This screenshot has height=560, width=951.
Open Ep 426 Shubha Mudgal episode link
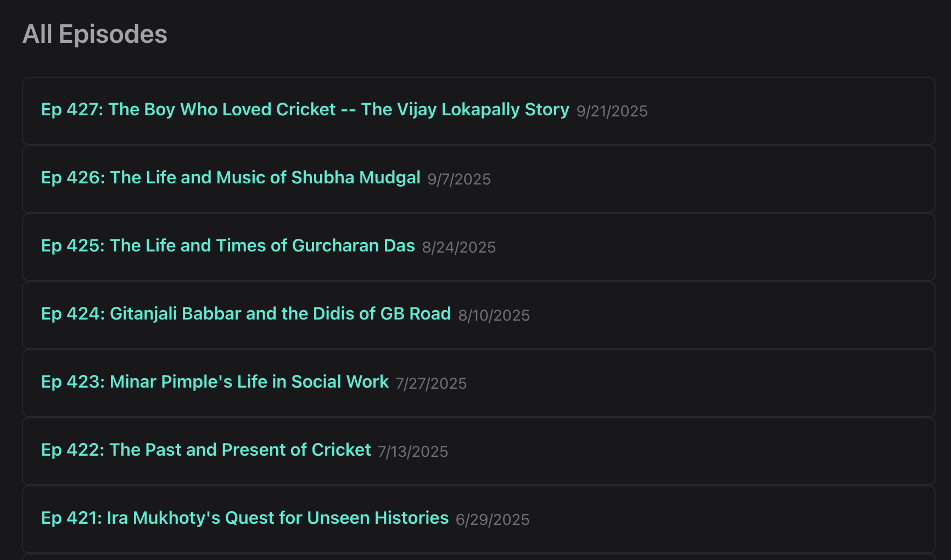[x=231, y=178]
